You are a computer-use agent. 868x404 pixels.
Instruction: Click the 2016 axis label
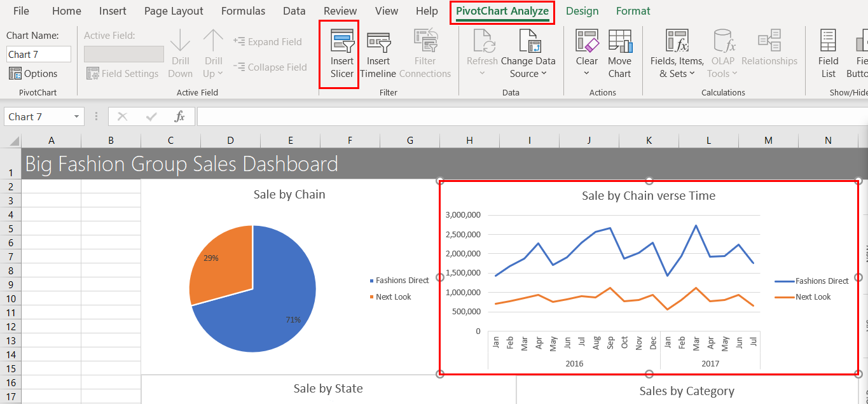pos(574,364)
